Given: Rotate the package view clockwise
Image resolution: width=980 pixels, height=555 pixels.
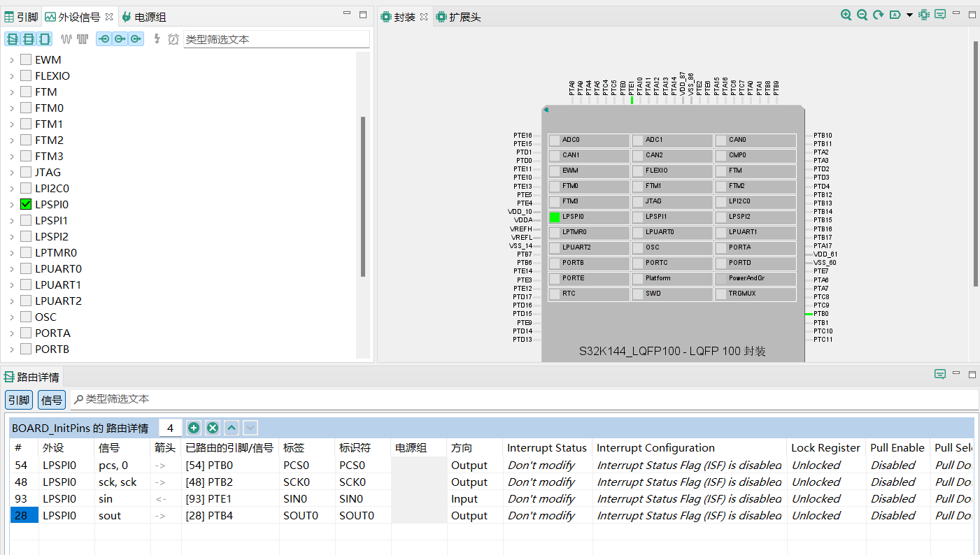Looking at the screenshot, I should tap(879, 15).
